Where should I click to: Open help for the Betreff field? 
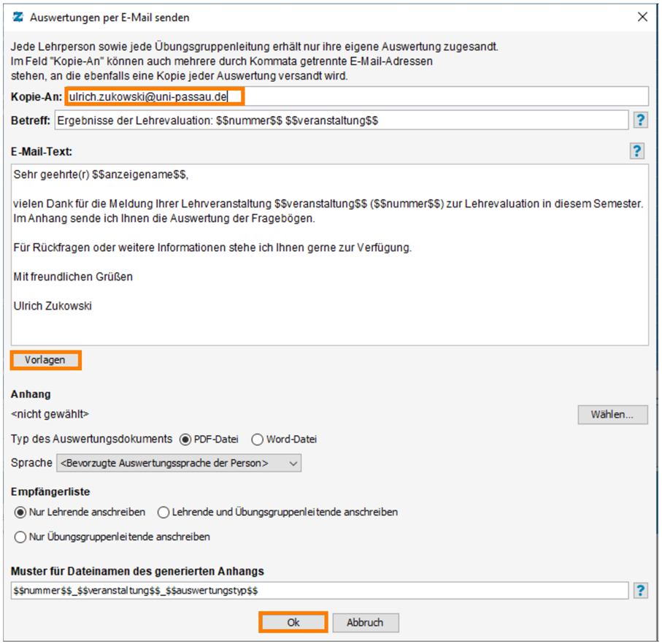pos(640,120)
